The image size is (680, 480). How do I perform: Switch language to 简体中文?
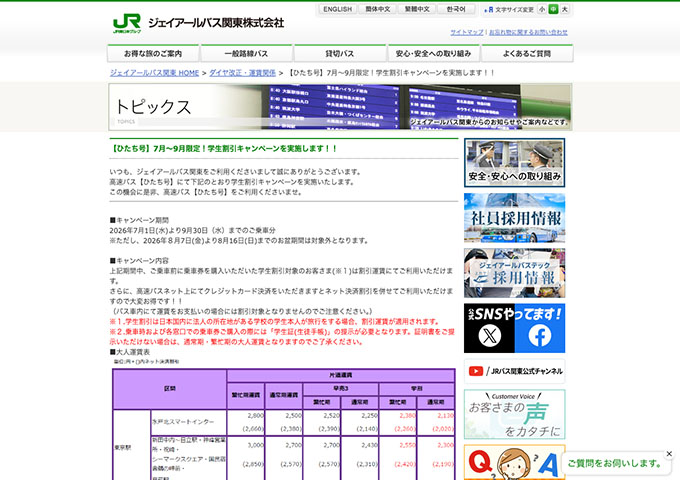click(377, 9)
